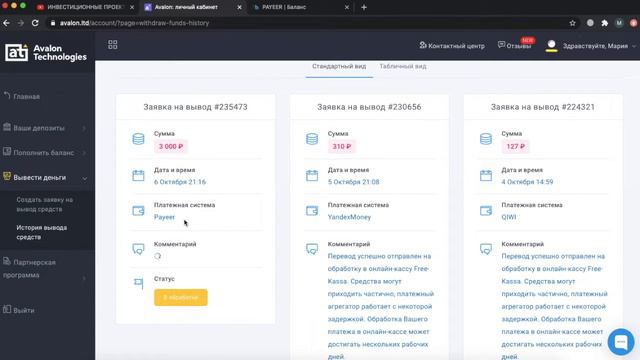Expand the Партнерская программа chevron

[84, 278]
